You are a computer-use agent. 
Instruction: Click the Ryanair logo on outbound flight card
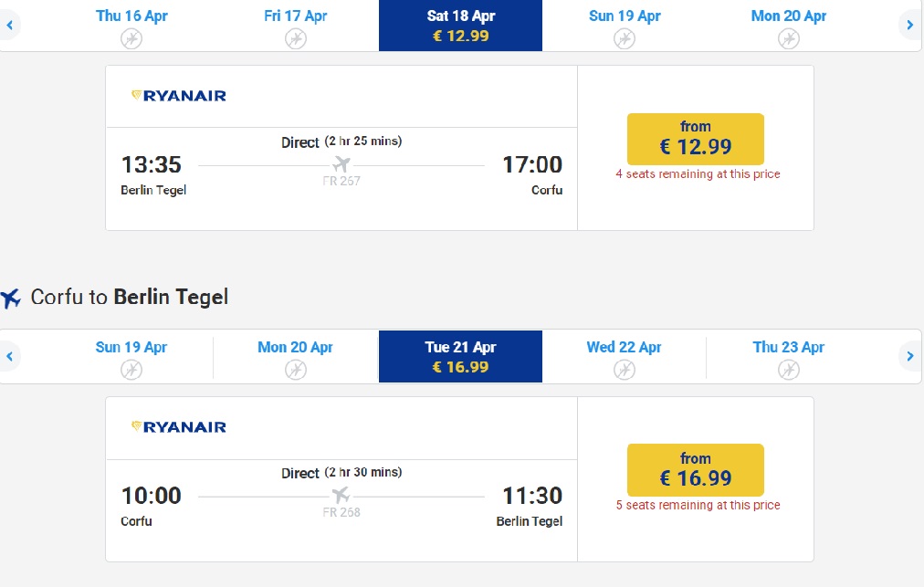pos(179,96)
